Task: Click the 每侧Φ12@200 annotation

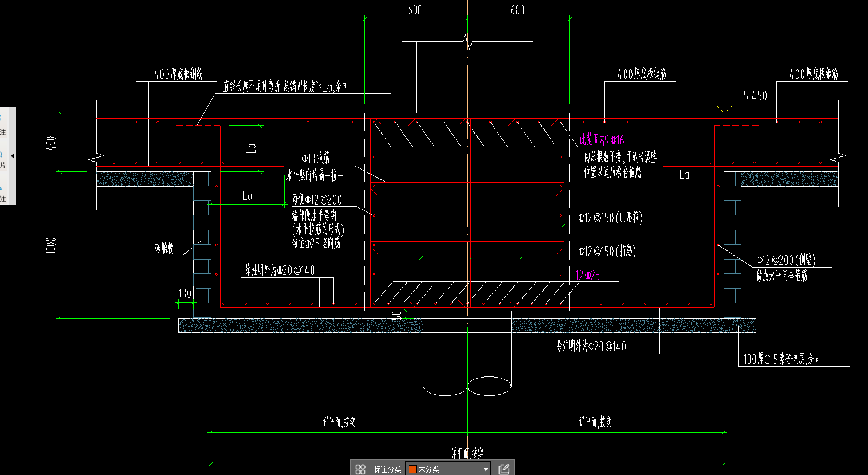Action: click(x=317, y=199)
